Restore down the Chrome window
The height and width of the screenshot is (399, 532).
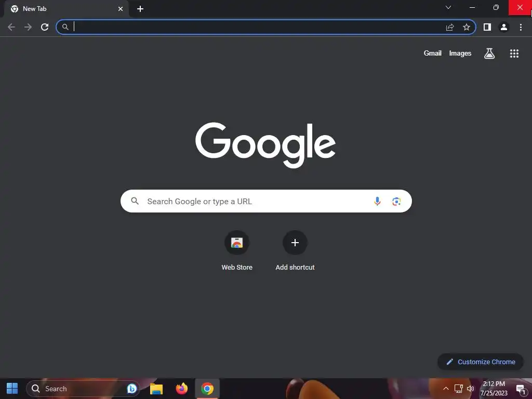pyautogui.click(x=496, y=7)
